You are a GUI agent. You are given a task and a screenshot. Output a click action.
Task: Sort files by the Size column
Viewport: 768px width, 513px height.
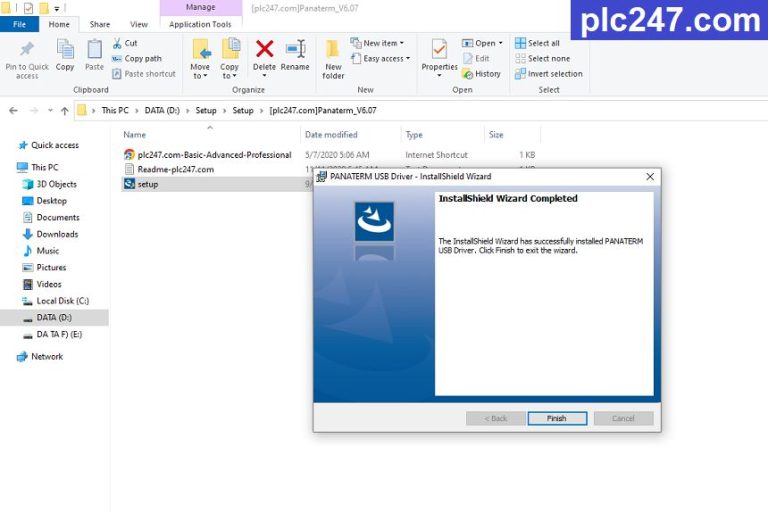tap(496, 134)
